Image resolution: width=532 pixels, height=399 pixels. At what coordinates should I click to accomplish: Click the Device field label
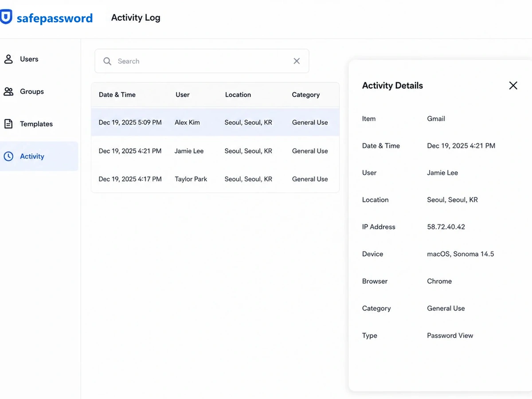click(372, 254)
